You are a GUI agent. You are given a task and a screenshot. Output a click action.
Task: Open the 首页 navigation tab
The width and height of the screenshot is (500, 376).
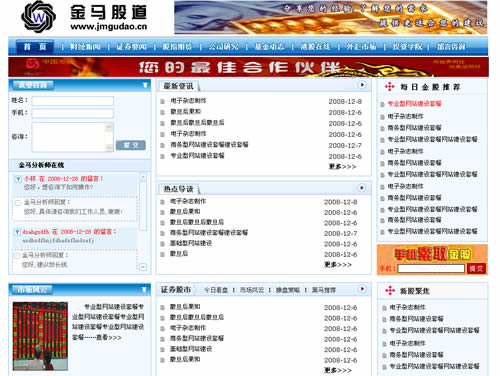click(x=35, y=47)
